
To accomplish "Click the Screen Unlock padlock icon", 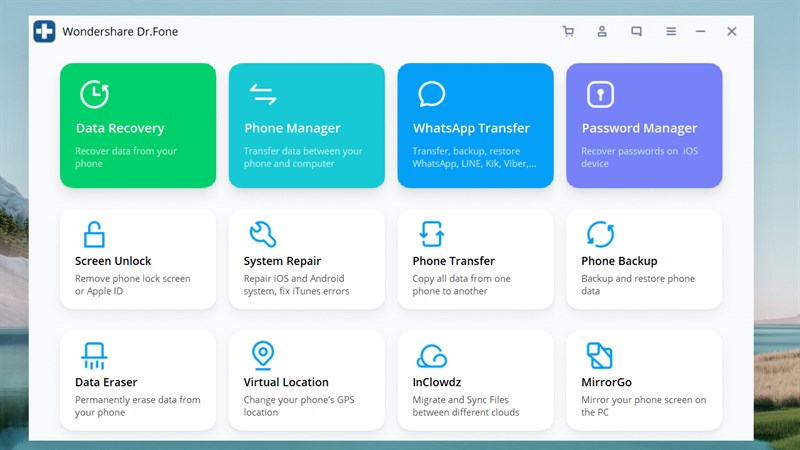I will [94, 234].
